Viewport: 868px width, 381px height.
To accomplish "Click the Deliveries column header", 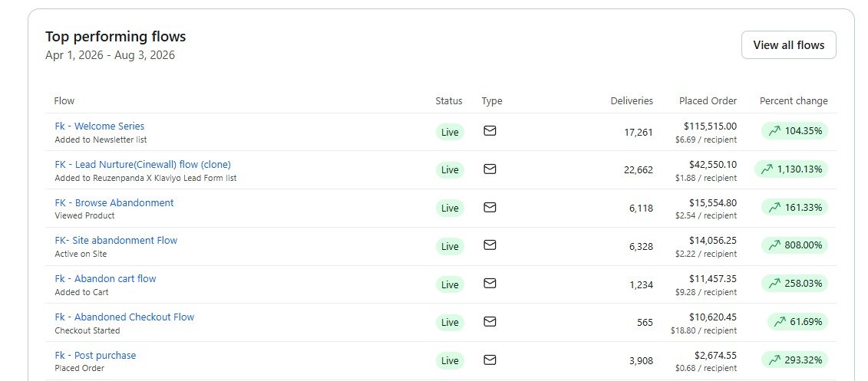I will [632, 100].
